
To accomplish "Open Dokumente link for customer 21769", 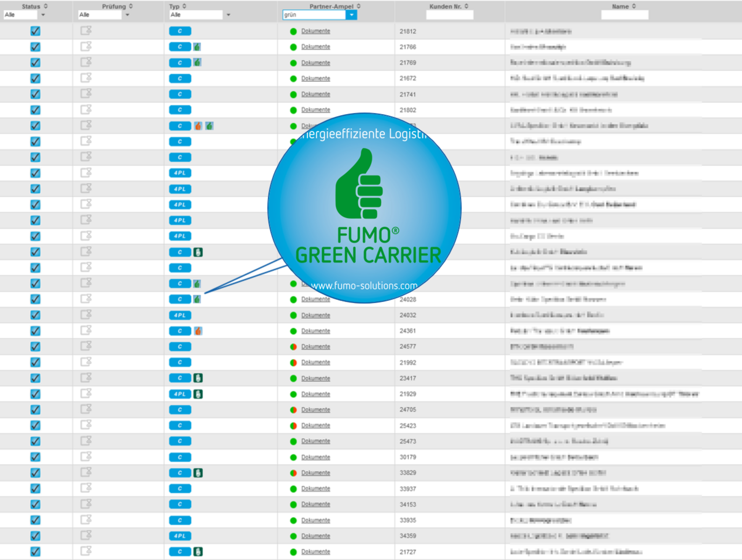I will [x=315, y=63].
